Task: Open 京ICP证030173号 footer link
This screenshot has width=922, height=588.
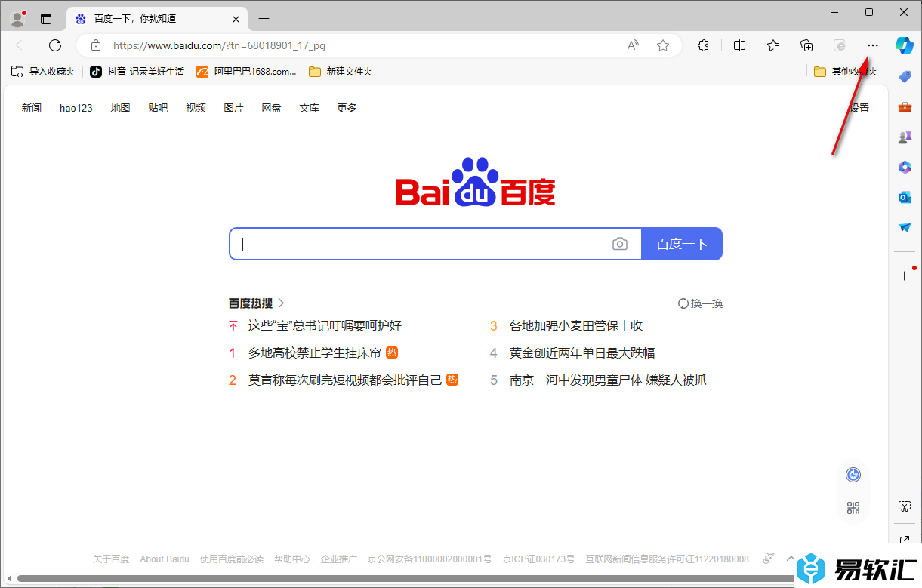Action: 538,559
